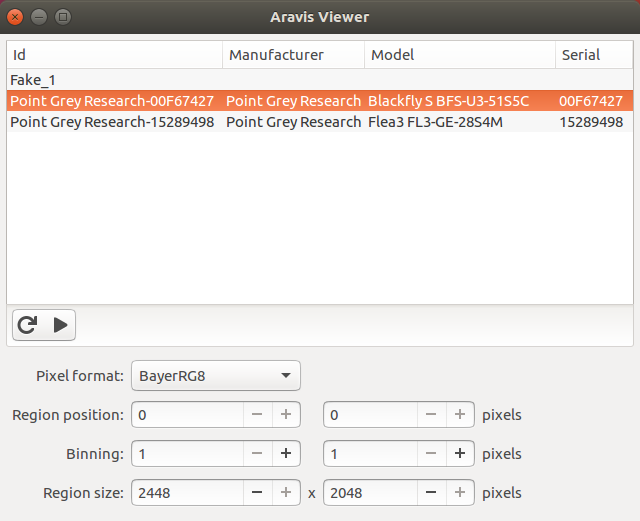Screen dimensions: 640x521
Task: Focus the horizontal Binning input field
Action: pyautogui.click(x=188, y=454)
